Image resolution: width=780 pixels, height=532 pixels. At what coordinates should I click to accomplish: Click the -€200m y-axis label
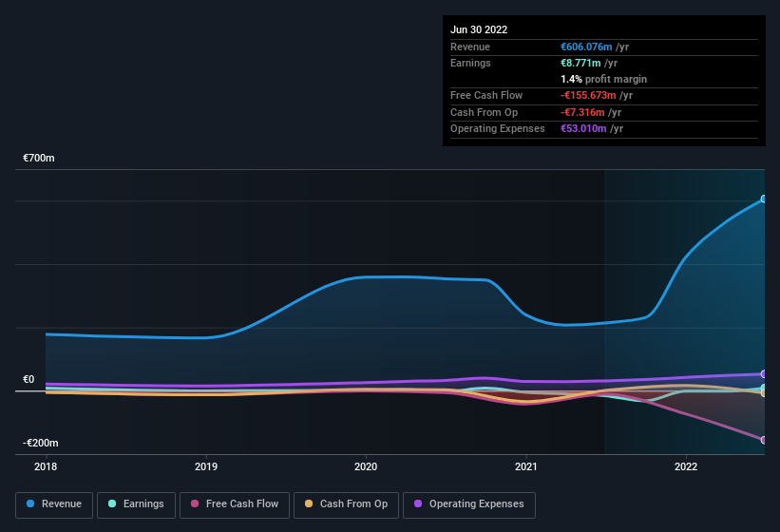tap(40, 443)
